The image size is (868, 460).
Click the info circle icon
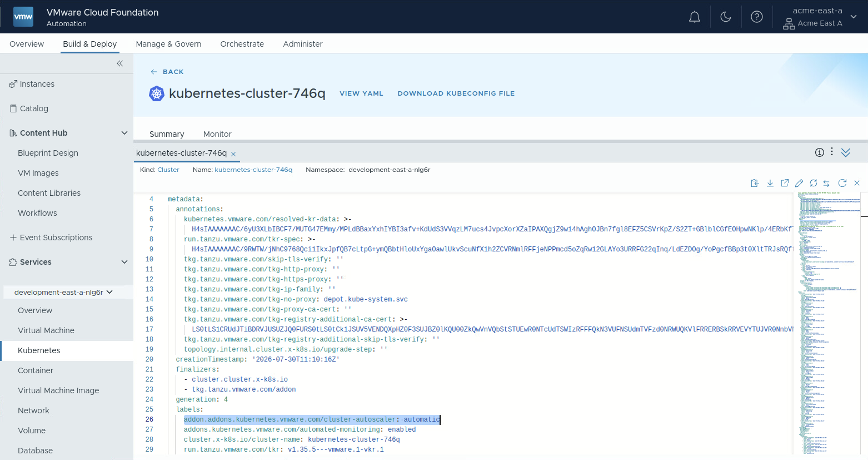tap(820, 152)
